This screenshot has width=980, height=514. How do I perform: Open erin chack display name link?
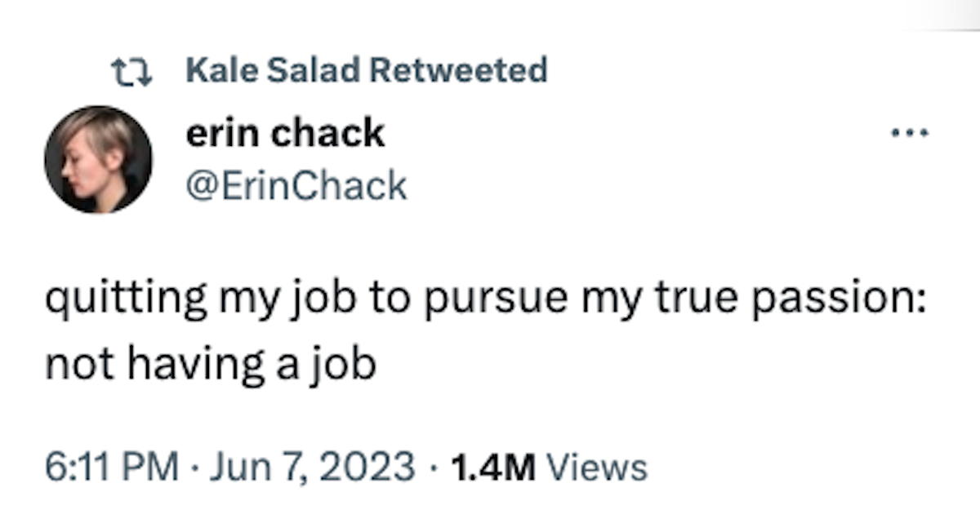[x=286, y=132]
